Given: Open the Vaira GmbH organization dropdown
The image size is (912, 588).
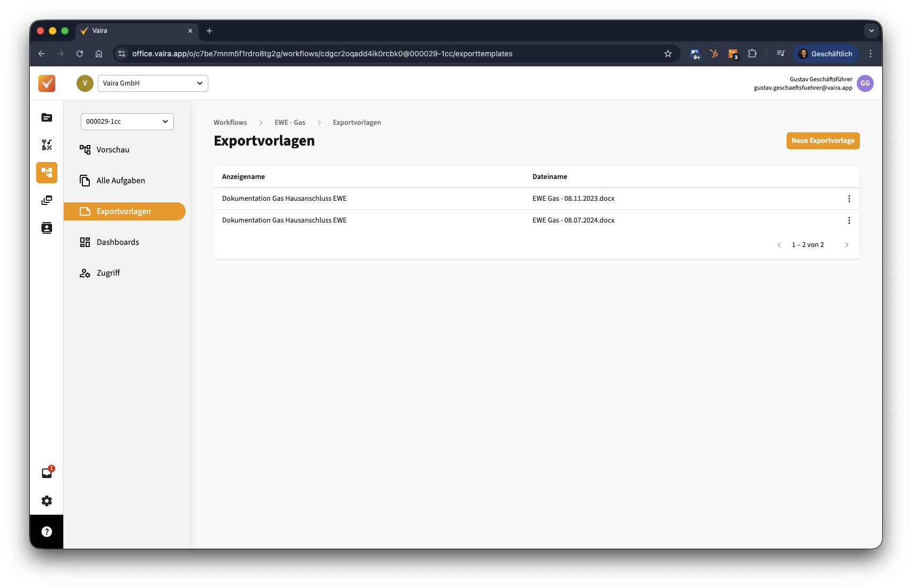Looking at the screenshot, I should [153, 83].
